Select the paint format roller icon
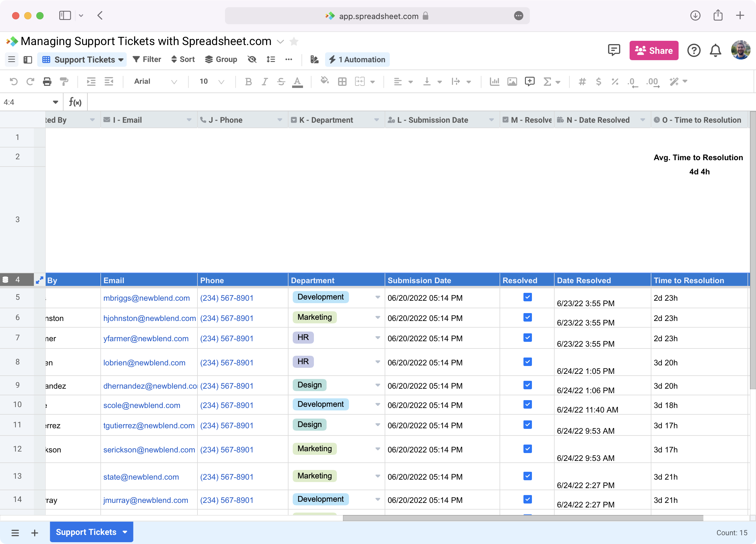This screenshot has width=756, height=544. tap(64, 82)
